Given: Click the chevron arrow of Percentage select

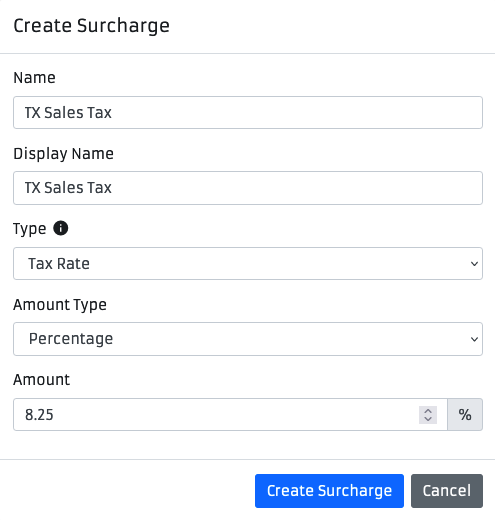Looking at the screenshot, I should click(474, 339).
